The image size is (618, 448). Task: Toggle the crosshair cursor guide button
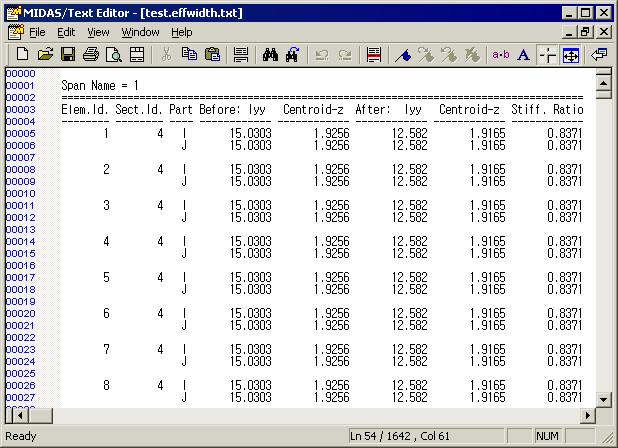click(547, 55)
